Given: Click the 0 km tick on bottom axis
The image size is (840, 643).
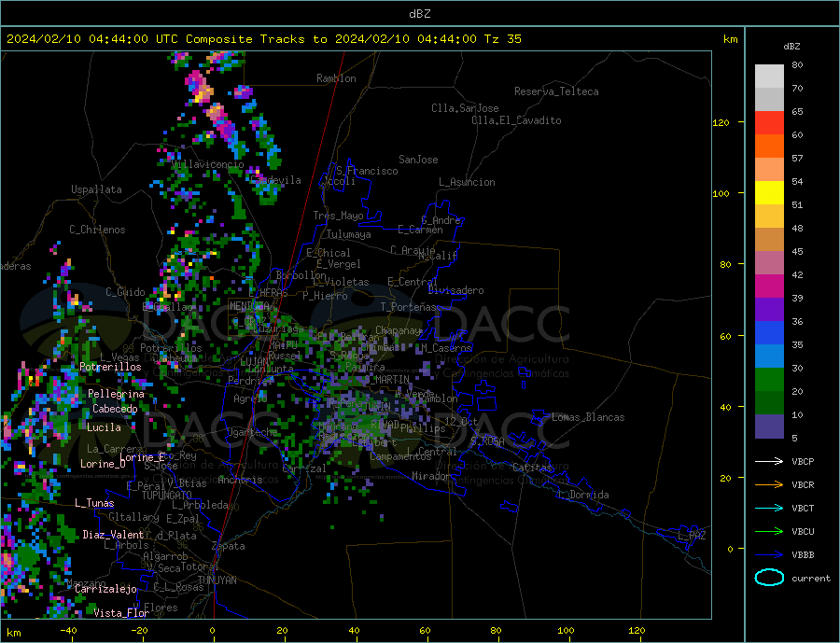Looking at the screenshot, I should point(212,631).
